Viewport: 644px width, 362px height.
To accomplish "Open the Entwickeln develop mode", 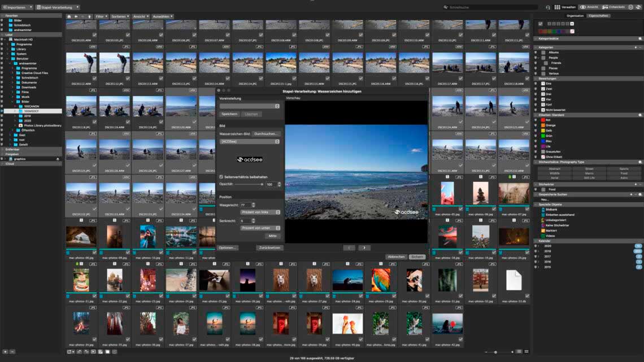I will click(x=613, y=7).
